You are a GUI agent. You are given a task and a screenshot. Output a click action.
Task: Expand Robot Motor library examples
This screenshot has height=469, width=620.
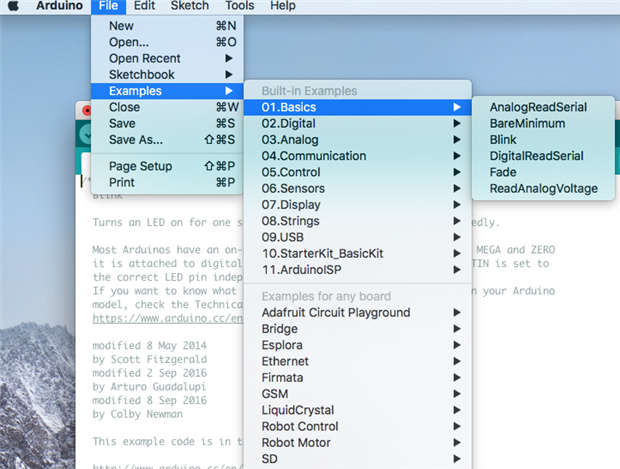(357, 443)
